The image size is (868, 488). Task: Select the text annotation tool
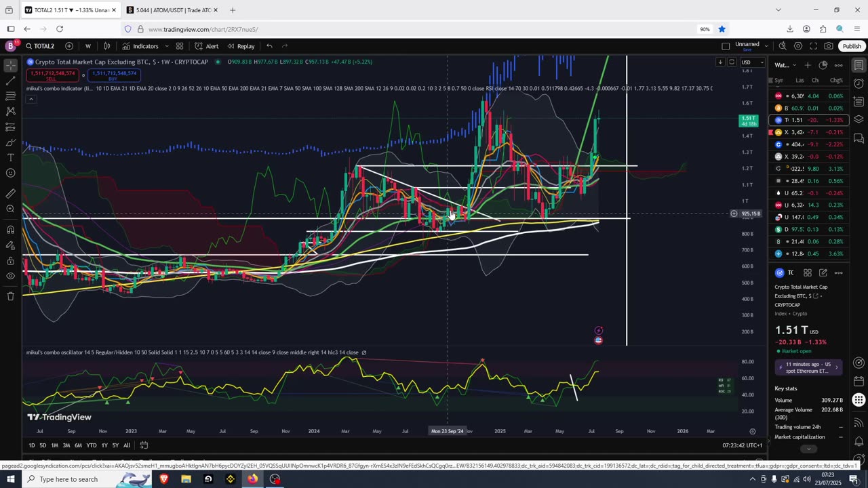[10, 158]
